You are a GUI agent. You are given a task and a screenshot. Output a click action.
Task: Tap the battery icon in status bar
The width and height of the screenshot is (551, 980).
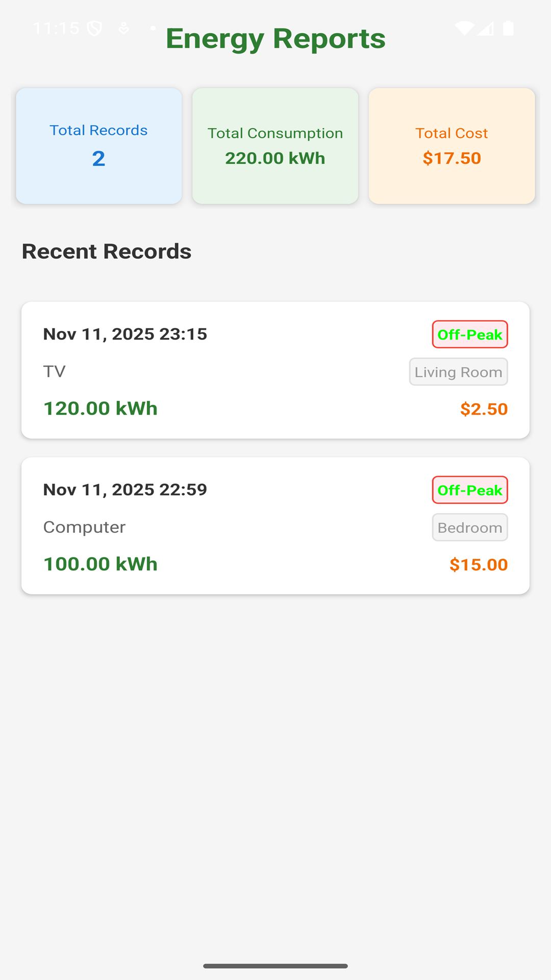[x=508, y=28]
